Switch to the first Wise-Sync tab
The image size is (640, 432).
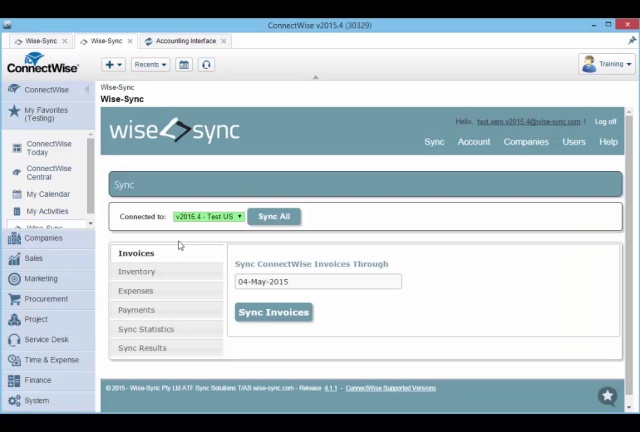pos(41,41)
